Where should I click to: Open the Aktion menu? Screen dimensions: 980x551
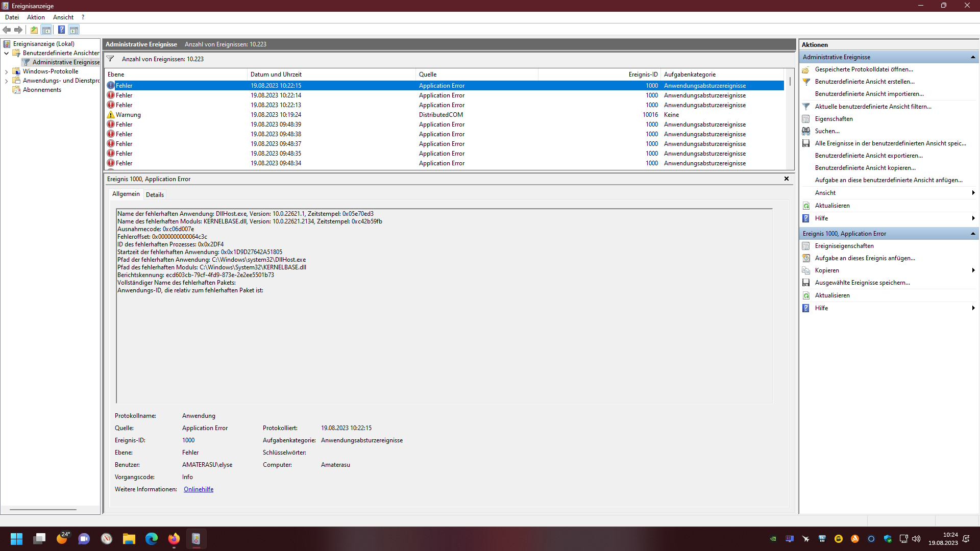tap(36, 17)
